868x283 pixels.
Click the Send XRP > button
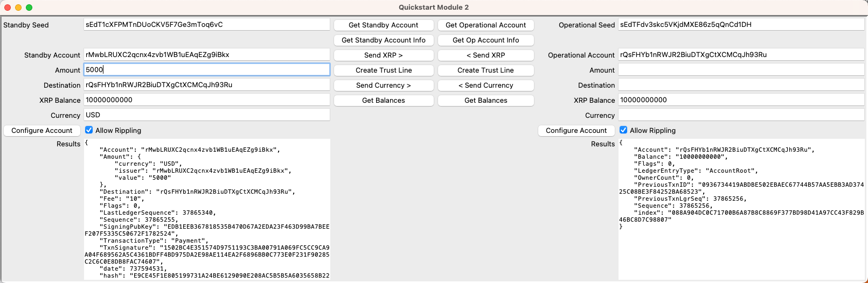(x=383, y=55)
